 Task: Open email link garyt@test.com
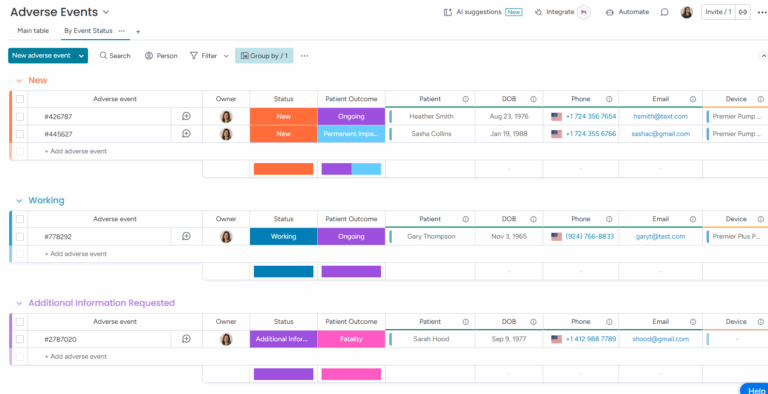pos(660,237)
